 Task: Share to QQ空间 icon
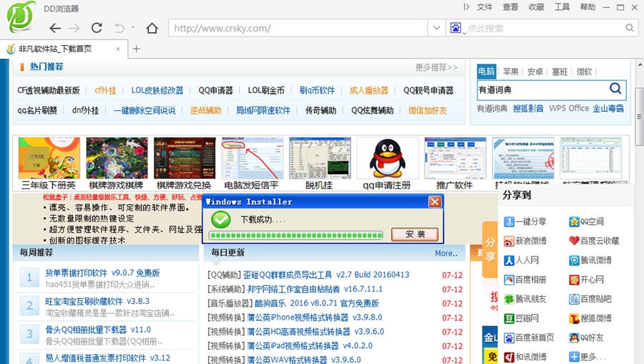coord(574,221)
